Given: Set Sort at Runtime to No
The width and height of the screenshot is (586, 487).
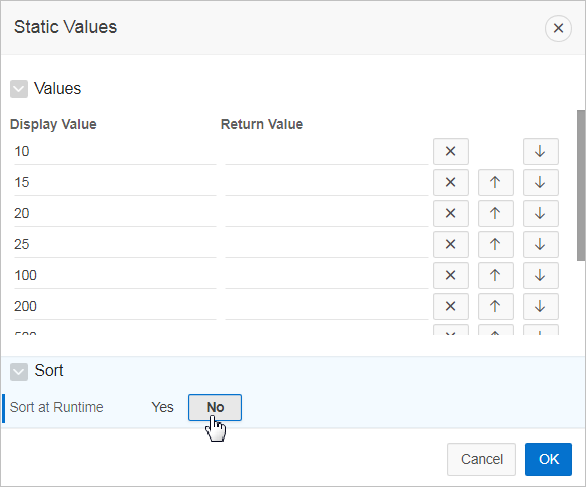Looking at the screenshot, I should pyautogui.click(x=215, y=407).
